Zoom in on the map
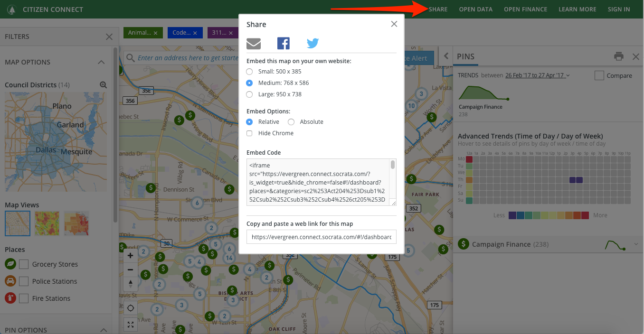The width and height of the screenshot is (644, 334). click(131, 255)
